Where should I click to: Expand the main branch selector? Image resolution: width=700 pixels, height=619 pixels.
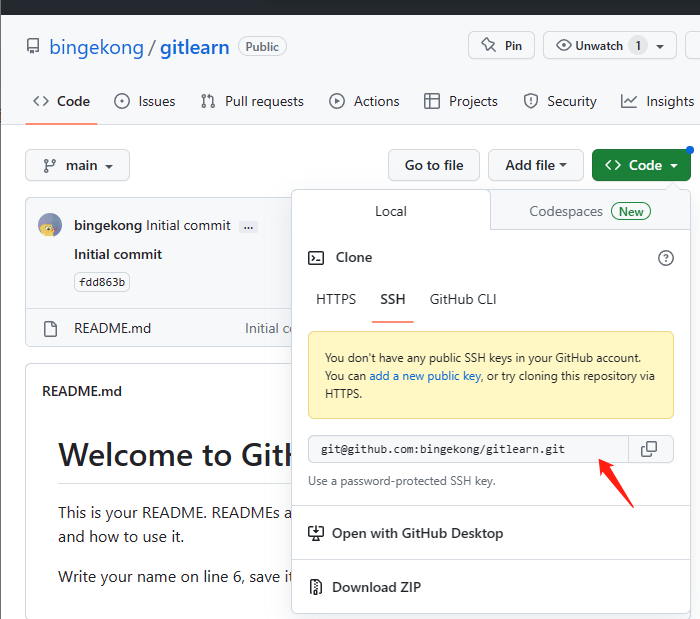77,165
